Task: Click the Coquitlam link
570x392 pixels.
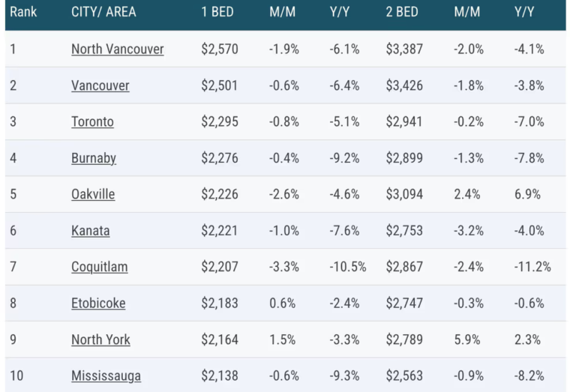Action: pos(100,267)
